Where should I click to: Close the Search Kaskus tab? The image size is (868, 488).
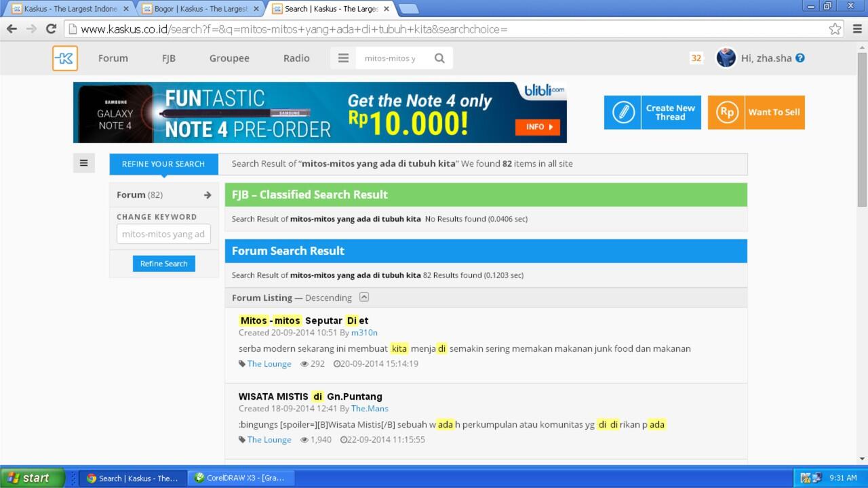387,9
